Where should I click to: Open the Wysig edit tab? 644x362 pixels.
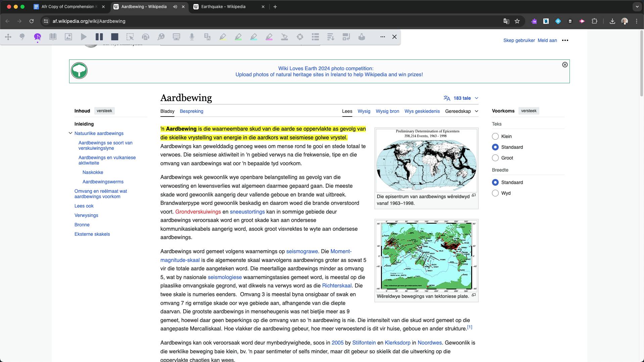(364, 111)
